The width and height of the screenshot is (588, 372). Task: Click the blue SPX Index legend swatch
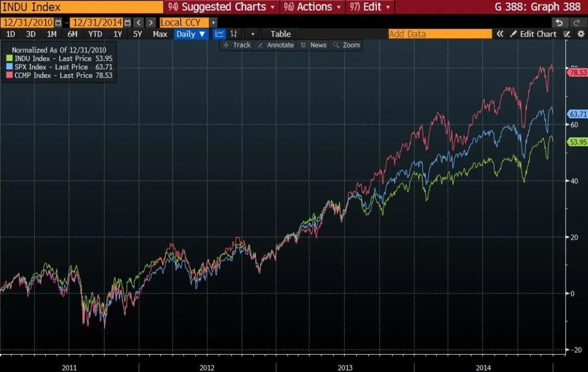pyautogui.click(x=9, y=67)
